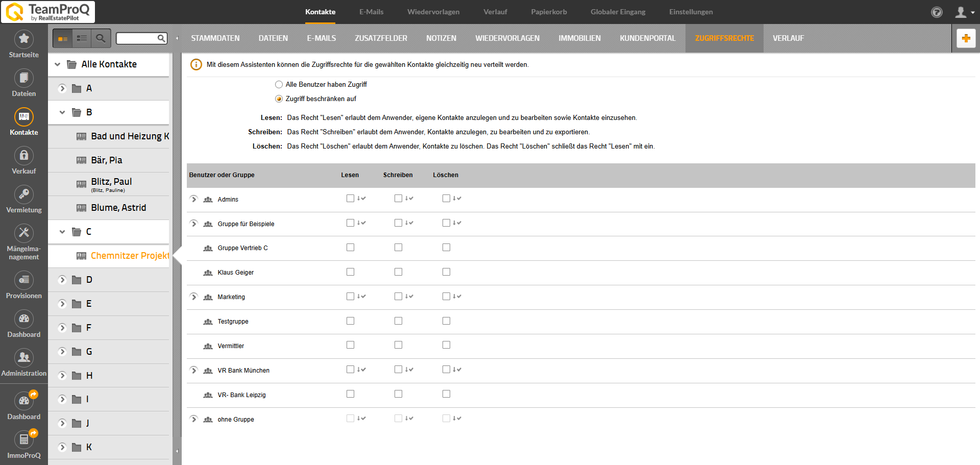The width and height of the screenshot is (980, 465).
Task: Open the Verkauf lock icon
Action: [x=23, y=156]
